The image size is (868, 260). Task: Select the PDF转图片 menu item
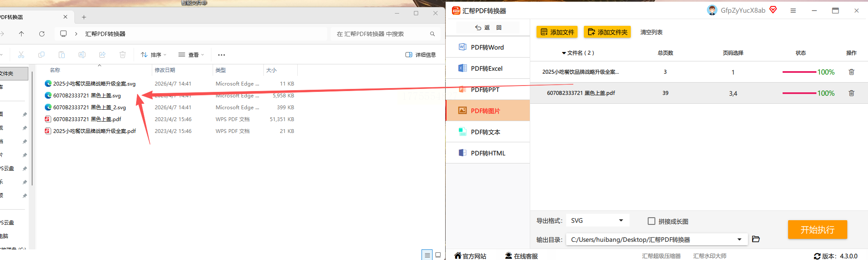487,111
